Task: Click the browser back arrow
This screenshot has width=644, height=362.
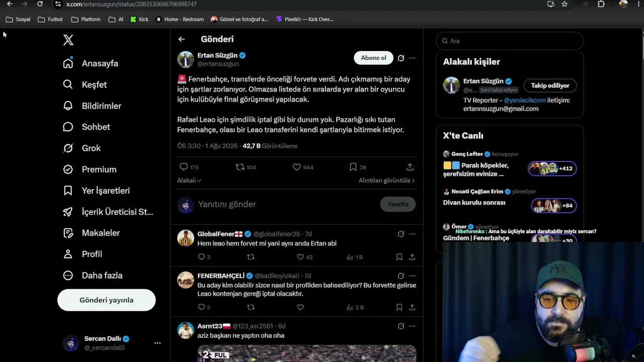Action: pos(10,4)
